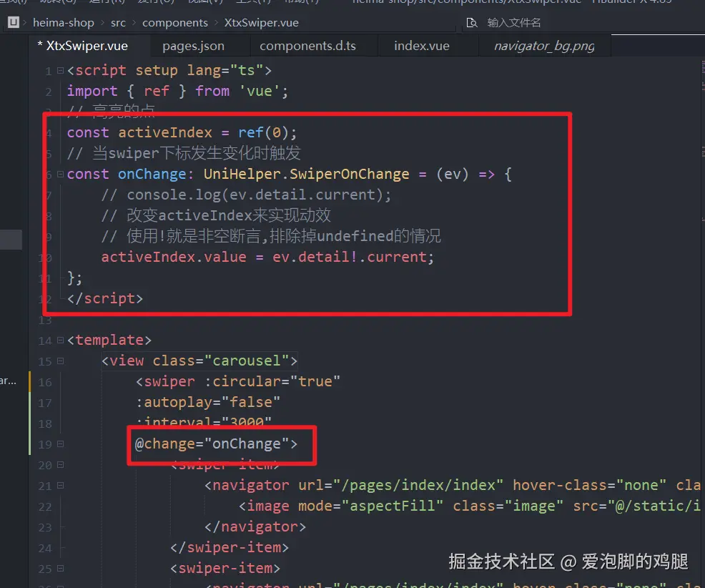This screenshot has width=705, height=588.
Task: Click 'hover-class="none"' attribute text
Action: pos(589,486)
